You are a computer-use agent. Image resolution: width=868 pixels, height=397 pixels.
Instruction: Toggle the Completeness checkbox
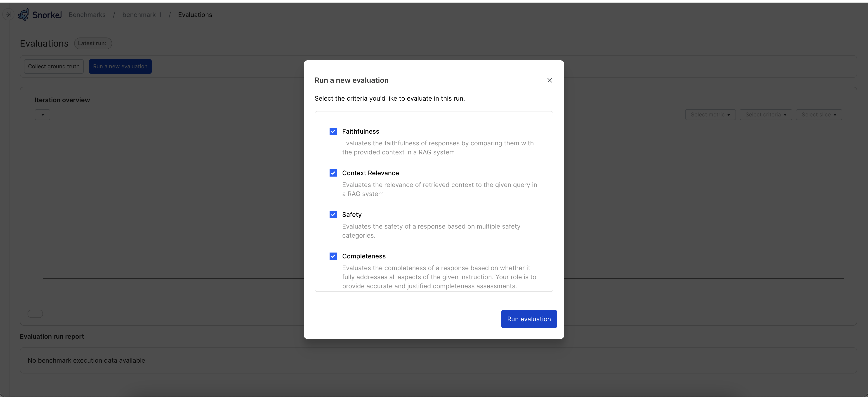(x=333, y=256)
